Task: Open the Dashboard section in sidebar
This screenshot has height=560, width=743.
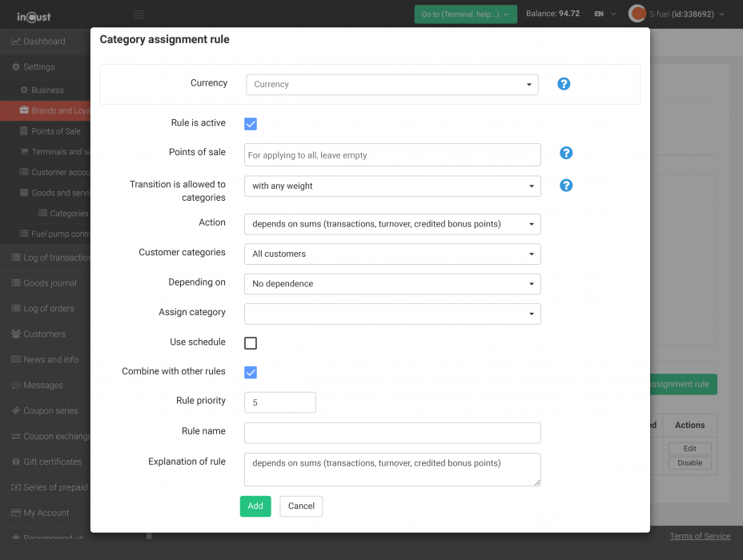Action: pyautogui.click(x=40, y=41)
